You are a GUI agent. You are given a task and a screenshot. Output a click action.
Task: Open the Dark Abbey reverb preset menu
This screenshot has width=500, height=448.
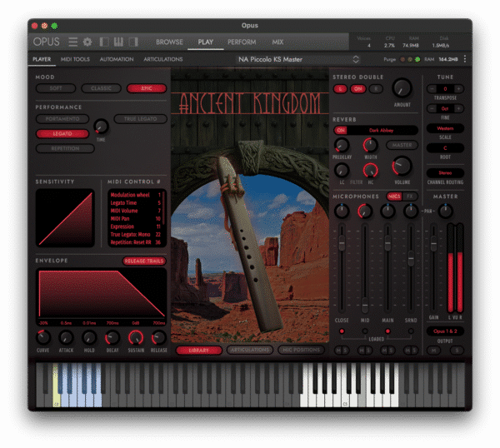[382, 131]
